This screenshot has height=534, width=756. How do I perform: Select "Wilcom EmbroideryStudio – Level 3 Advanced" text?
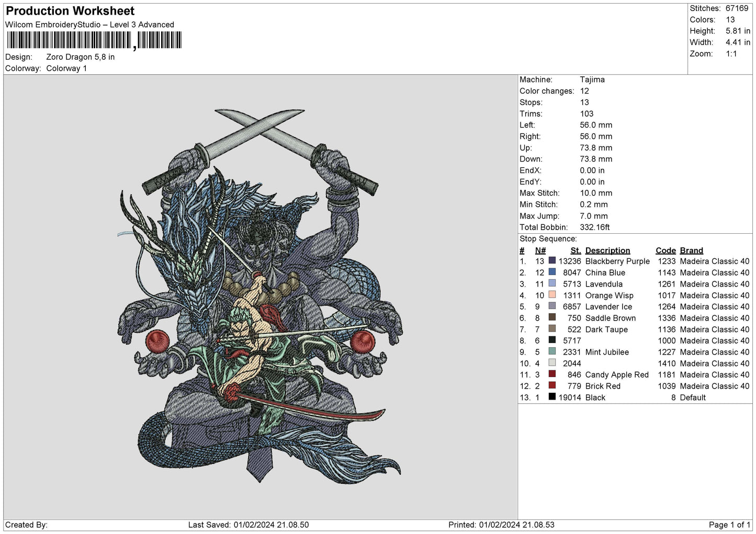click(x=89, y=25)
